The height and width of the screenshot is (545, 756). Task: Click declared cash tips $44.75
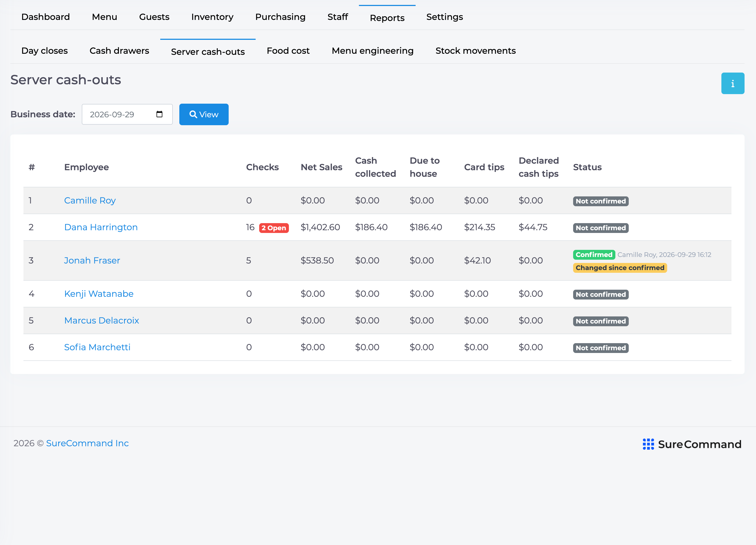(x=533, y=227)
